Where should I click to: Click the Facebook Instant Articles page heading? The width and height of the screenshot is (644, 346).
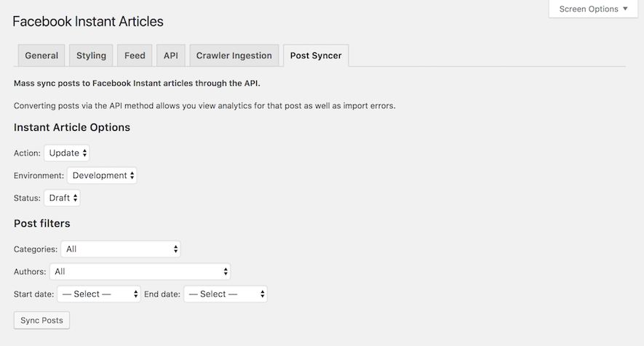click(x=88, y=21)
